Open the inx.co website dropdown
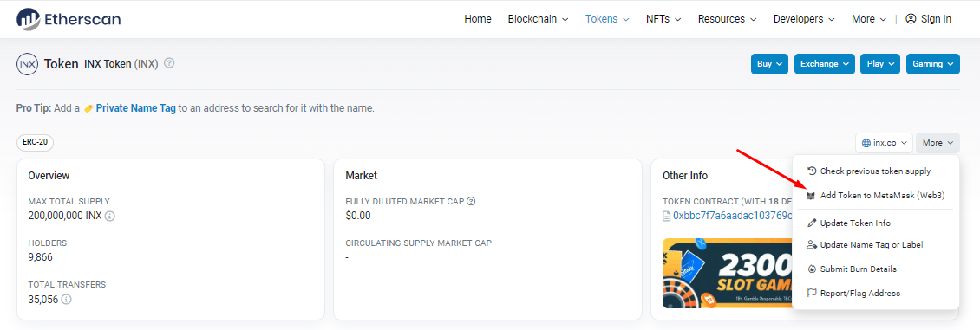The height and width of the screenshot is (330, 980). [884, 143]
